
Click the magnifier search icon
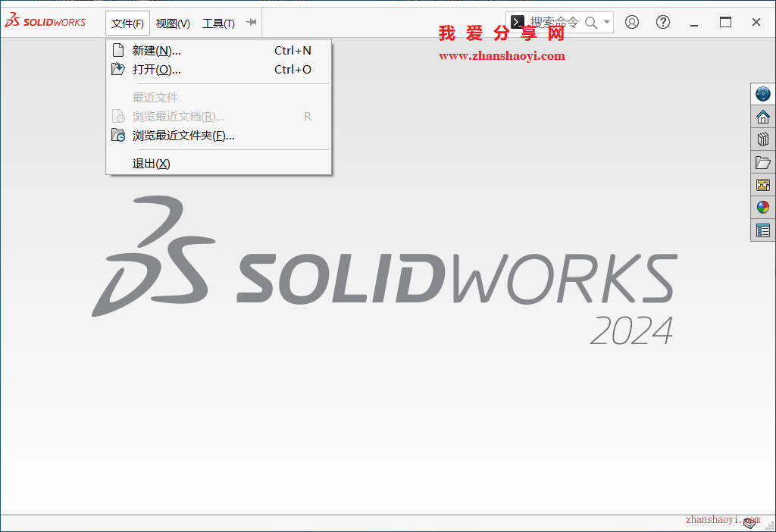[x=591, y=22]
